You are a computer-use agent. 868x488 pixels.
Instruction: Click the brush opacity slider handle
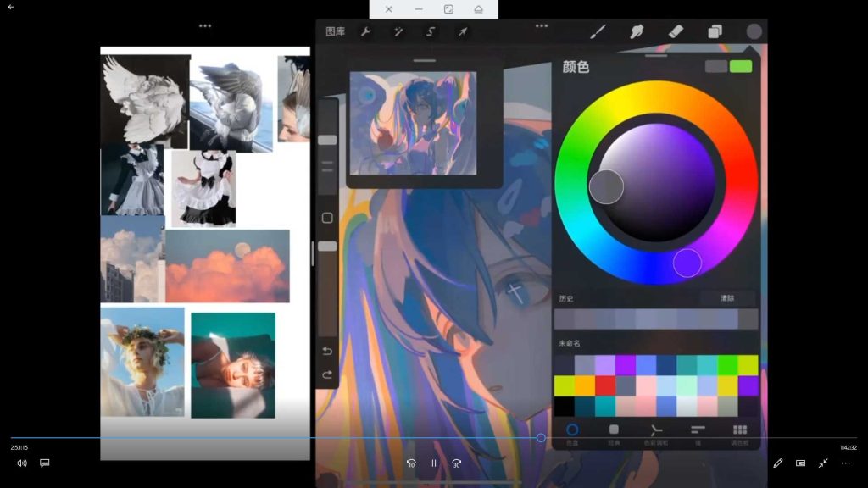(327, 247)
